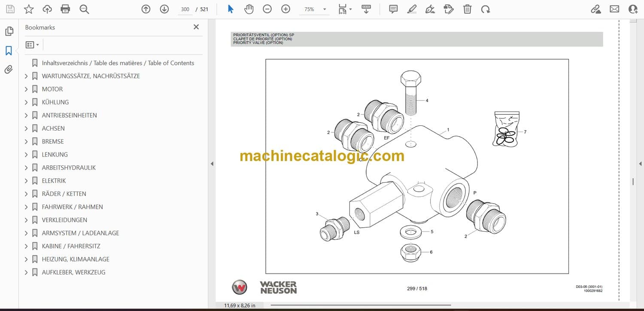
Task: Collapse the left navigation pane arrow
Action: pyautogui.click(x=212, y=164)
